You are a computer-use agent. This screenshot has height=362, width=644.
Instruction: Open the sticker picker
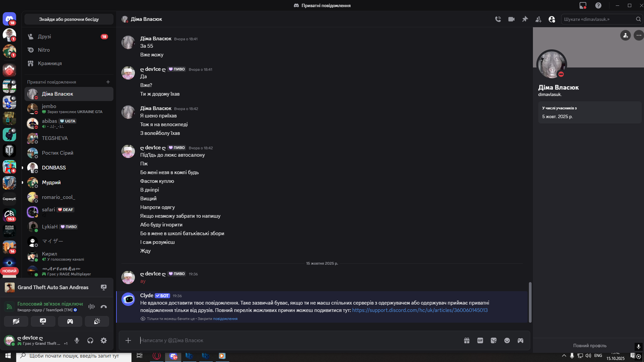pos(494,340)
